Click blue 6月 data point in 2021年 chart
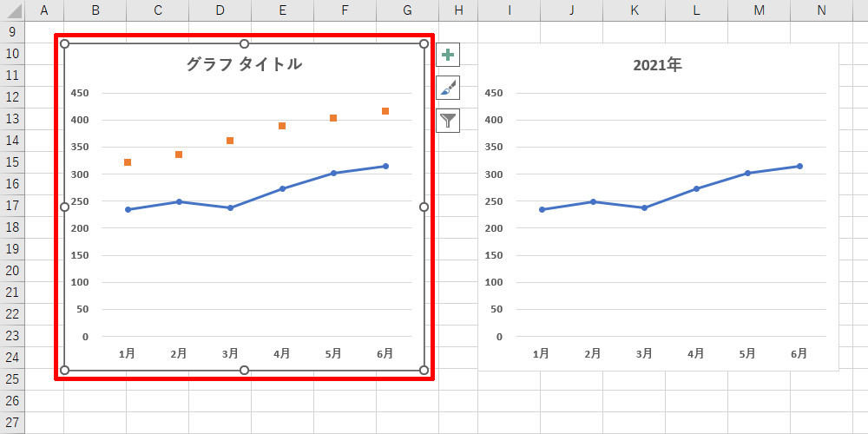 pos(799,166)
